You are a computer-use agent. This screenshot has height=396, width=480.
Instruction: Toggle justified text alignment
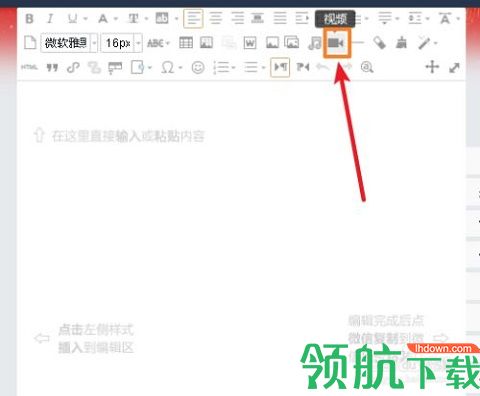point(280,18)
